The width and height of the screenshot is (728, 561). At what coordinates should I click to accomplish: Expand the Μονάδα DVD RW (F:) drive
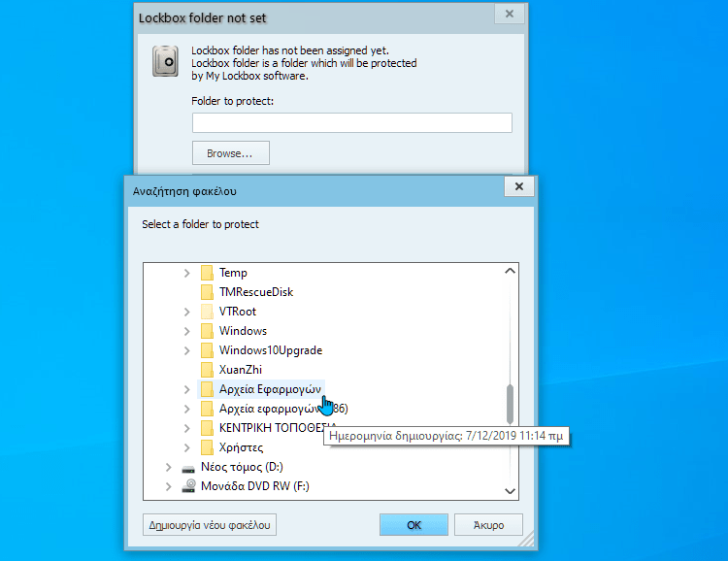[169, 486]
